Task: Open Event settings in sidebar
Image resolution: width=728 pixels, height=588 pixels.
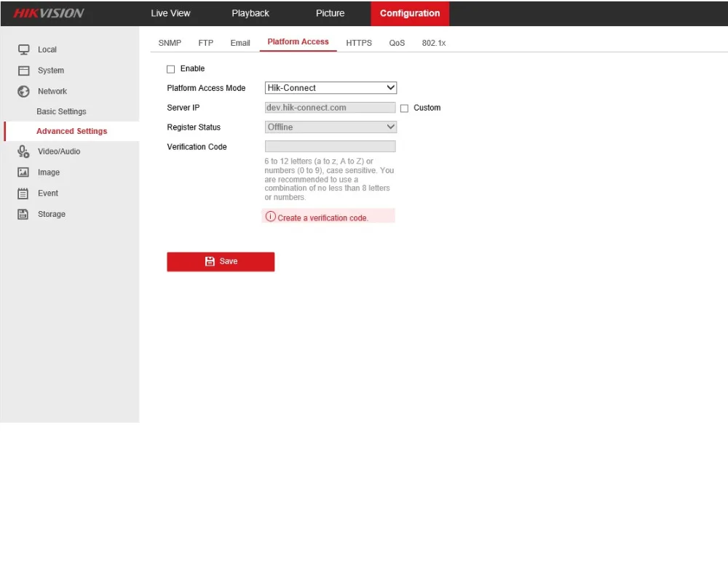Action: point(48,193)
